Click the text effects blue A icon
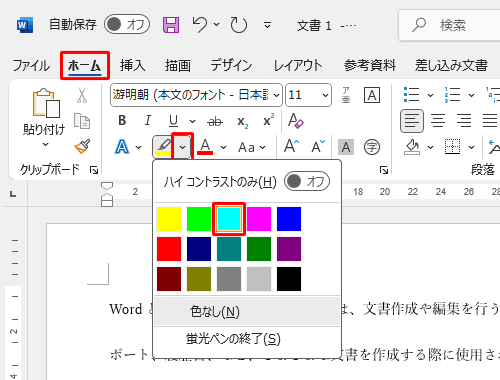The width and height of the screenshot is (500, 380). point(122,147)
